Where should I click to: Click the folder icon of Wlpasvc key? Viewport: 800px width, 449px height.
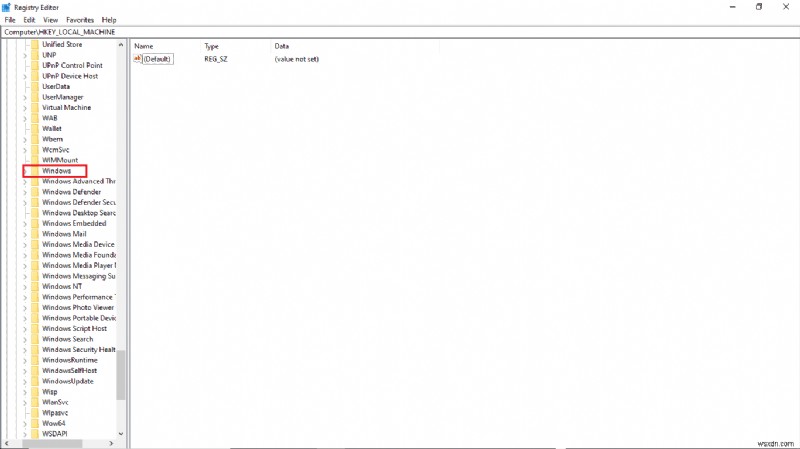pos(35,413)
